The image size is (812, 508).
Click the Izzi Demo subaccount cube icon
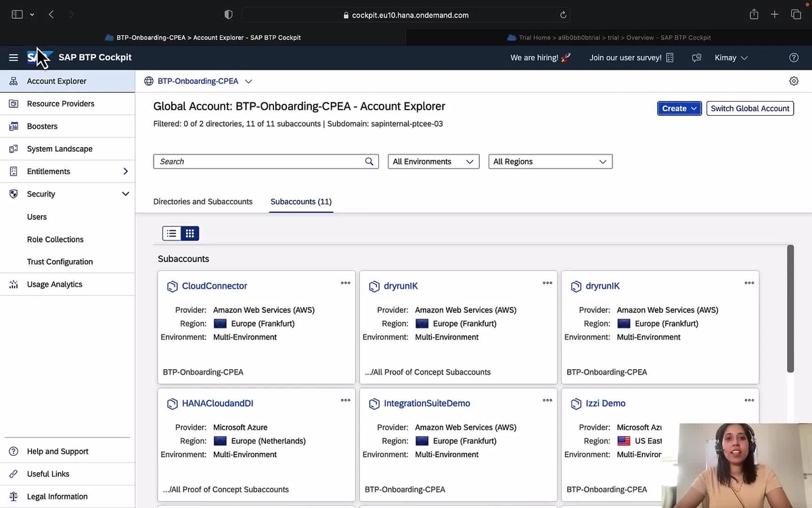[576, 404]
